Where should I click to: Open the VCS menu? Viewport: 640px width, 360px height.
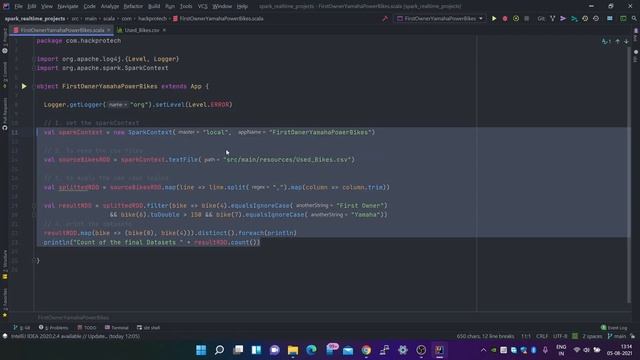pos(202,6)
